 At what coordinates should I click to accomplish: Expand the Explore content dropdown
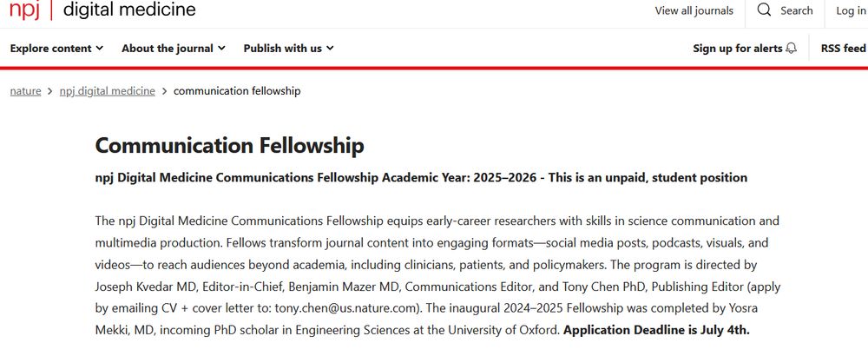pos(56,48)
